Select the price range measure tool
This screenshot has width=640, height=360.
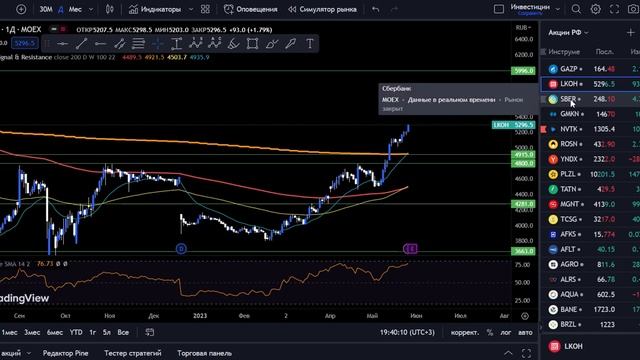[x=176, y=43]
